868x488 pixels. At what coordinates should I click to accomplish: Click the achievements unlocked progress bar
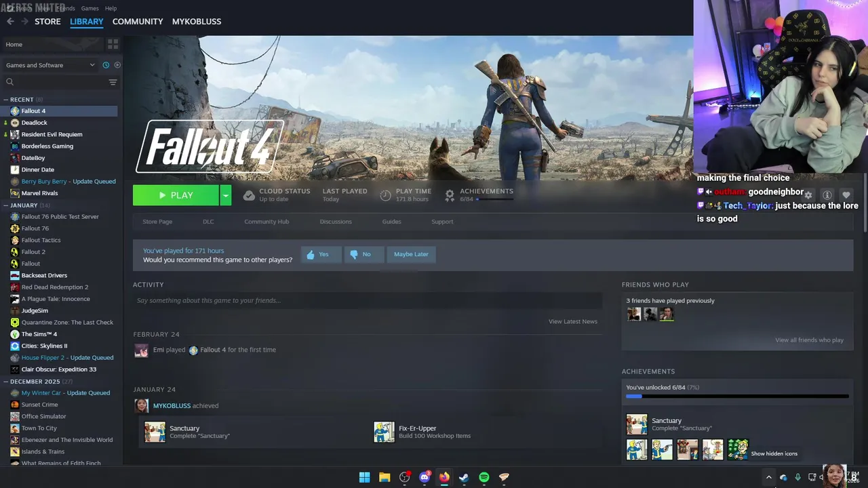point(737,396)
